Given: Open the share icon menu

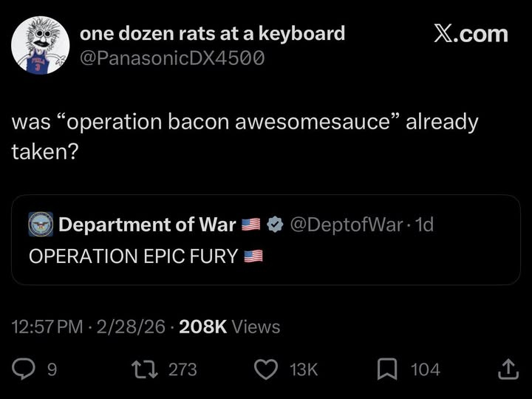Looking at the screenshot, I should point(508,369).
